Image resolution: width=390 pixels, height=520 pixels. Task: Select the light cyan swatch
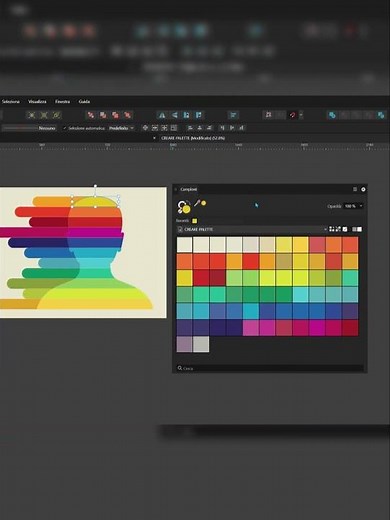(301, 294)
